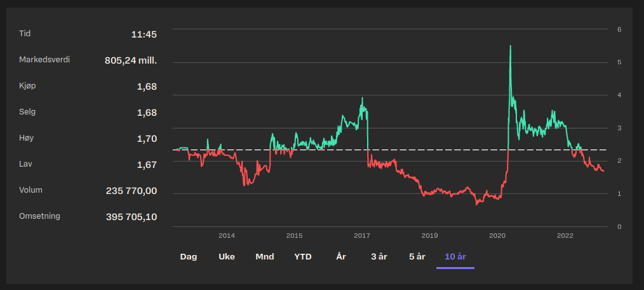Select the Kjøp label
644x290 pixels.
(25, 86)
